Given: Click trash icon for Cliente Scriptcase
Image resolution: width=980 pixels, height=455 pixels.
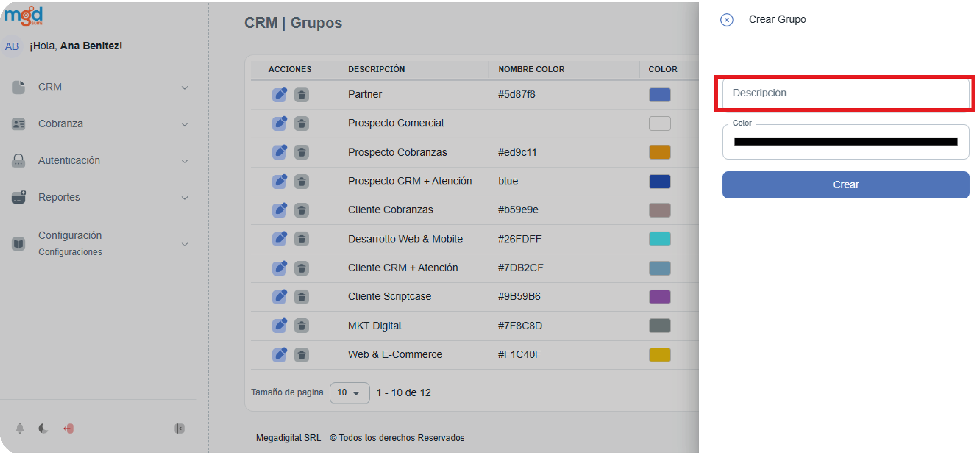Looking at the screenshot, I should pos(301,297).
